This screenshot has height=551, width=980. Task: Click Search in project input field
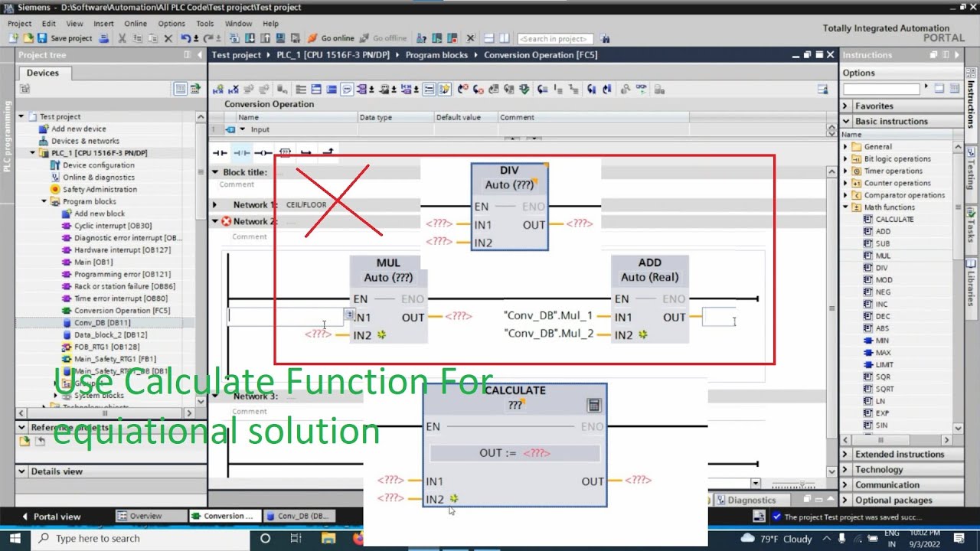[x=556, y=38]
